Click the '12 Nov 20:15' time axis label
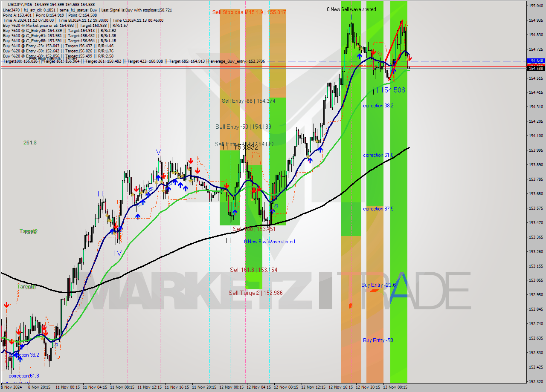This screenshot has height=392, width=546. click(368, 387)
